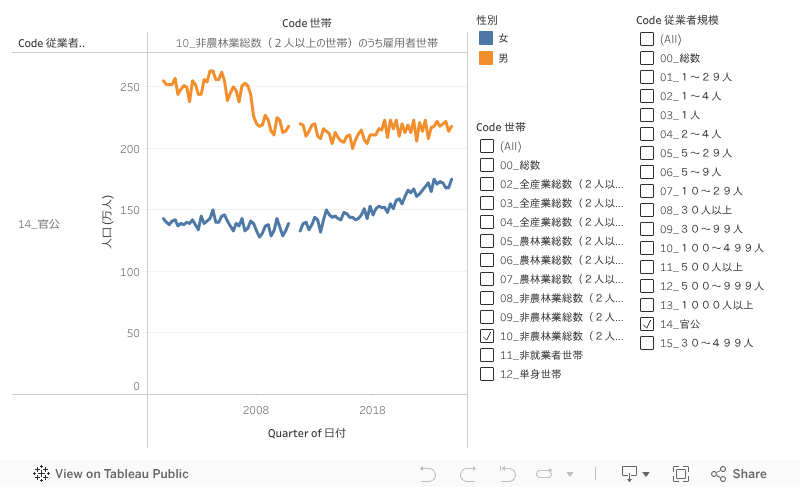Click the Share button label
Viewport: 800px width, 487px height.
tap(749, 474)
